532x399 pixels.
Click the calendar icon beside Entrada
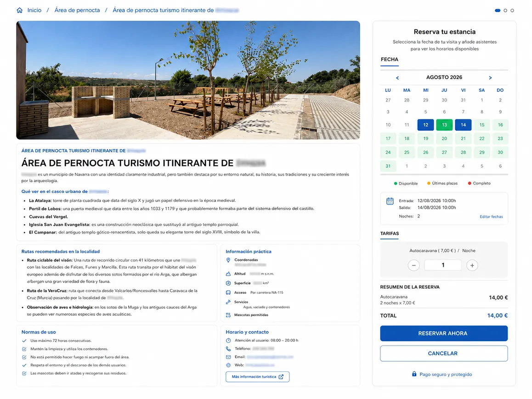click(390, 201)
